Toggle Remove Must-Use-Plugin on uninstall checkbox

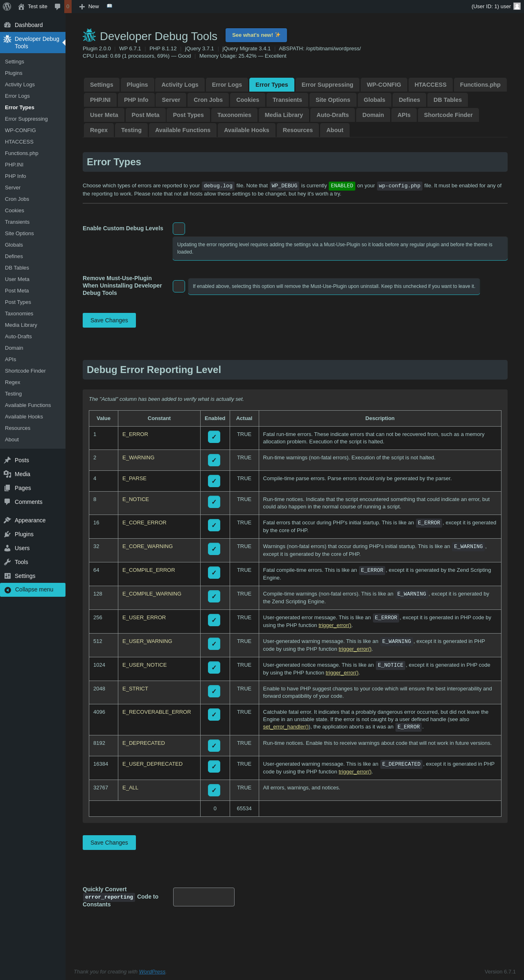click(179, 286)
